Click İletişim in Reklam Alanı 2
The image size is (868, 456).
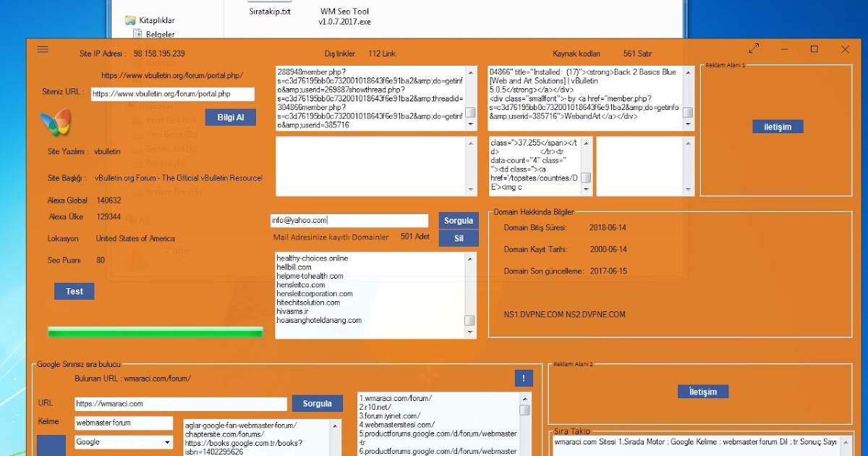[x=703, y=392]
